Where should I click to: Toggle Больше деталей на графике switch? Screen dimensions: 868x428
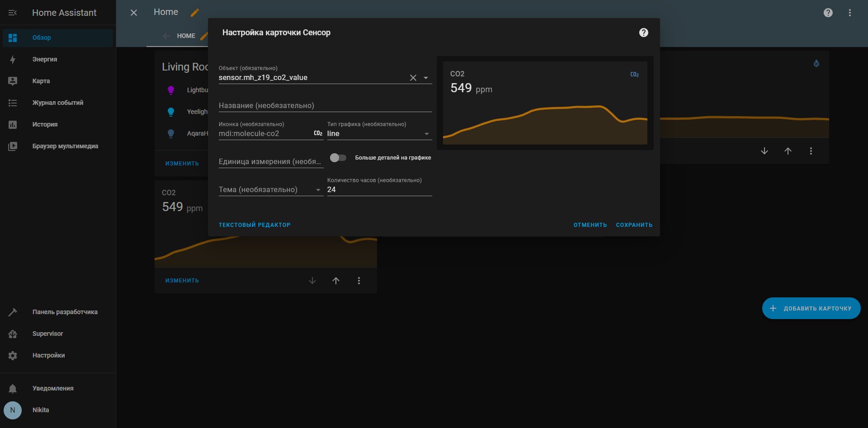(338, 158)
